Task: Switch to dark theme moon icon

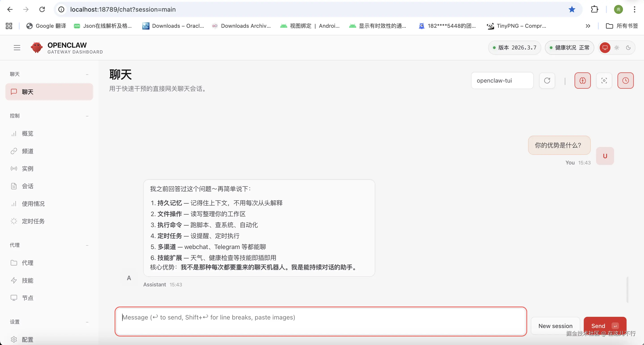Action: click(x=628, y=47)
